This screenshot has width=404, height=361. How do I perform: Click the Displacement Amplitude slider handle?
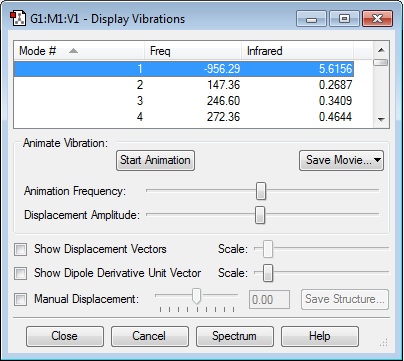click(x=260, y=215)
